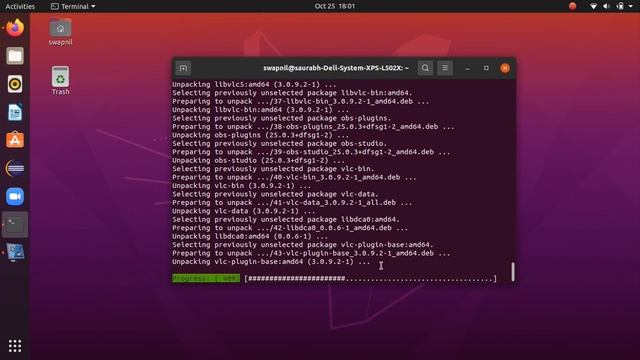The height and width of the screenshot is (360, 640).
Task: Click the red recording indicator in top bar
Action: [x=573, y=6]
